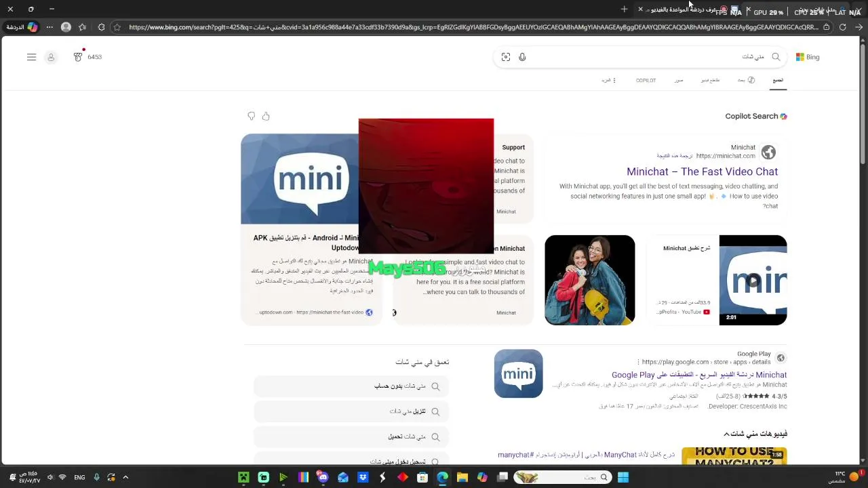Open image of two women with helmet
The width and height of the screenshot is (868, 488).
coord(590,280)
